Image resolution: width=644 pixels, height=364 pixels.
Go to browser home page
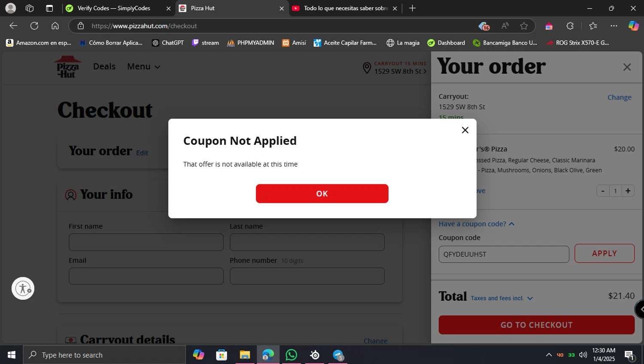click(55, 26)
